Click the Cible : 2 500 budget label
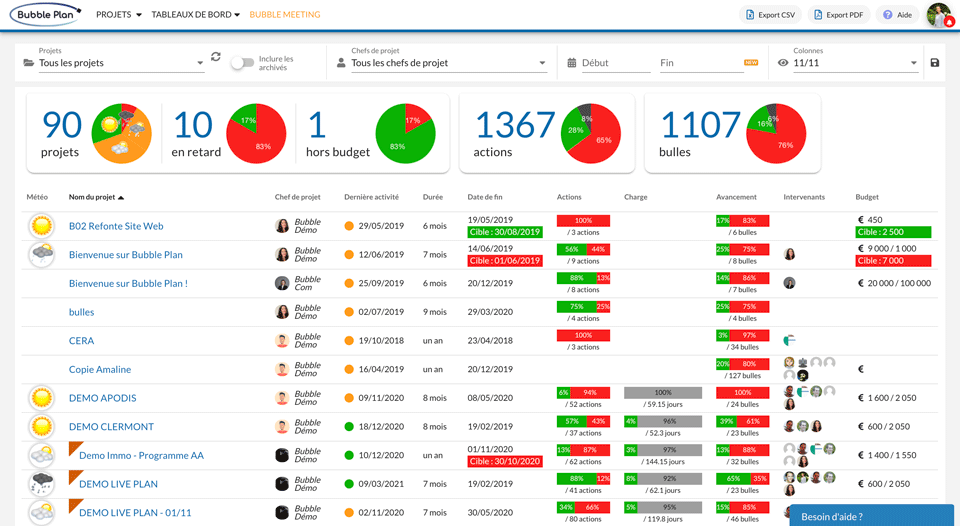 click(893, 232)
